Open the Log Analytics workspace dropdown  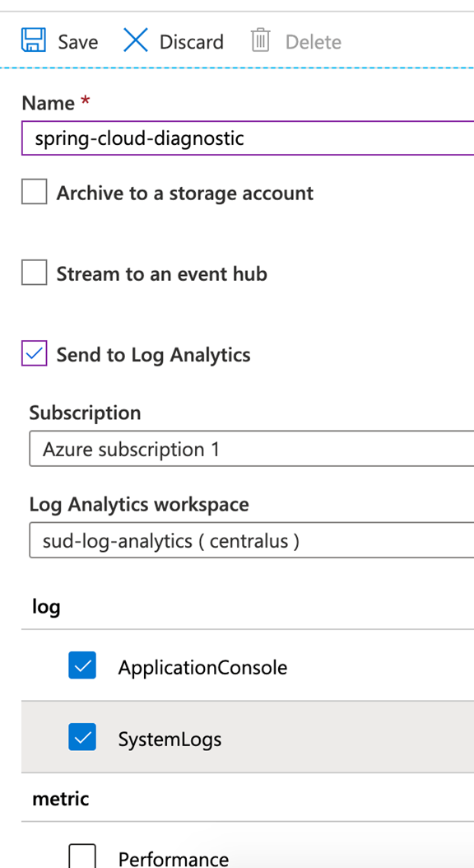click(x=252, y=540)
